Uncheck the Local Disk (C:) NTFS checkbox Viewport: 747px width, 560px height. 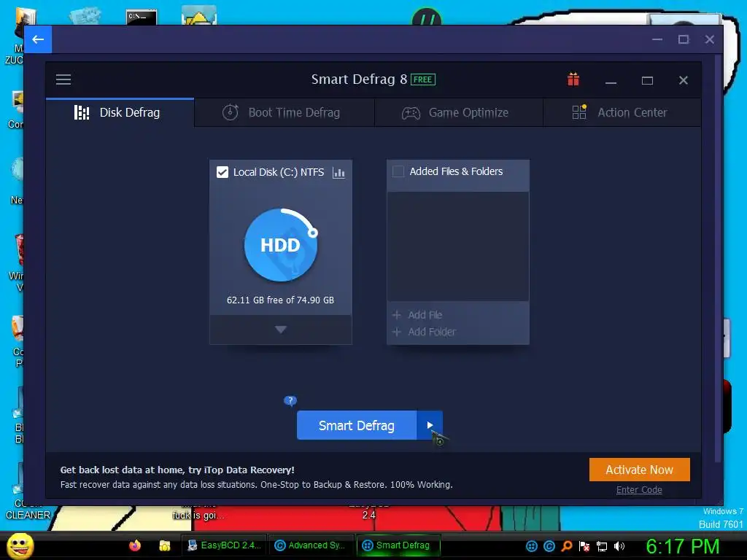tap(222, 172)
